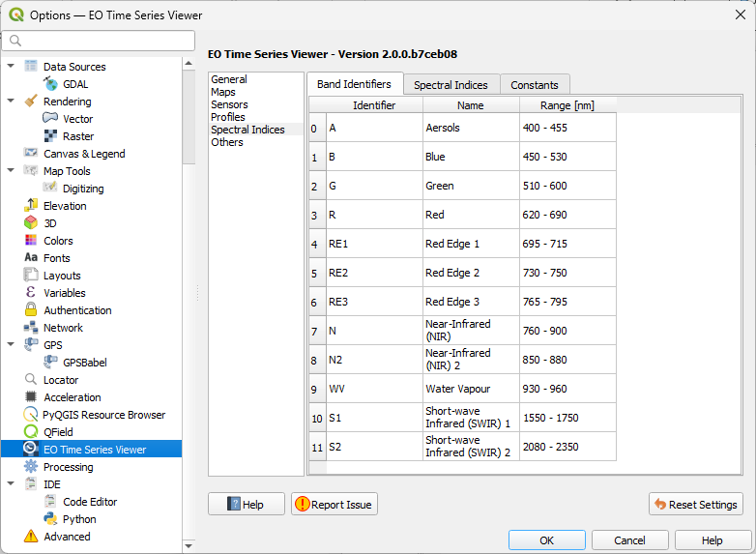The width and height of the screenshot is (756, 554).
Task: Click the 3D cube icon
Action: [x=31, y=222]
